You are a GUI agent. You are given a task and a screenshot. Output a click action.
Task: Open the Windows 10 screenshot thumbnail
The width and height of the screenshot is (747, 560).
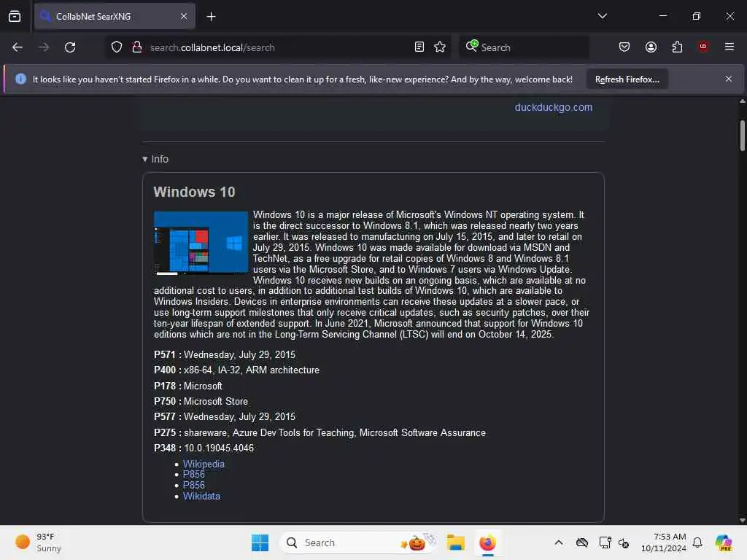[201, 244]
